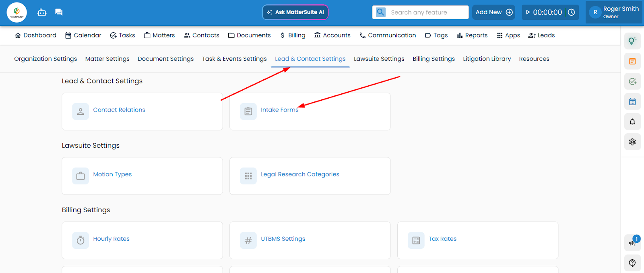Open the calendar icon in right sidebar

tap(632, 101)
